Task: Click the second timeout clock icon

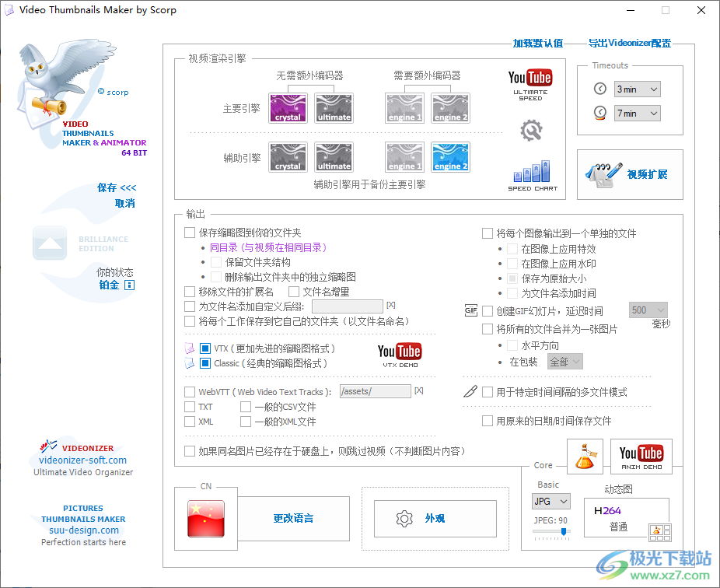Action: coord(600,113)
